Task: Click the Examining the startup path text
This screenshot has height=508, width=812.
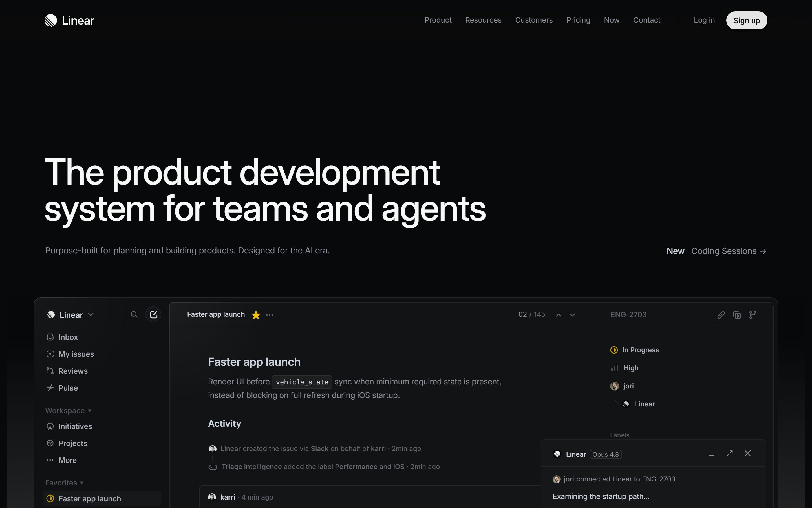Action: click(601, 497)
